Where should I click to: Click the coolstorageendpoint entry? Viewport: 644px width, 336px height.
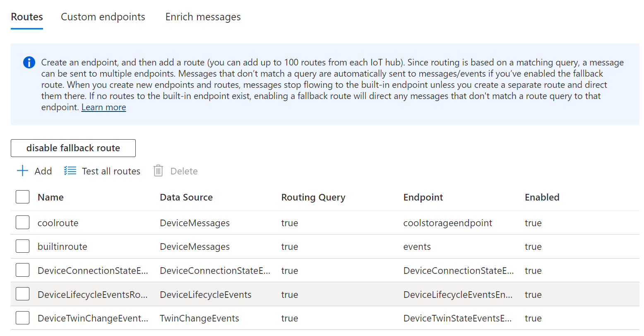[447, 222]
